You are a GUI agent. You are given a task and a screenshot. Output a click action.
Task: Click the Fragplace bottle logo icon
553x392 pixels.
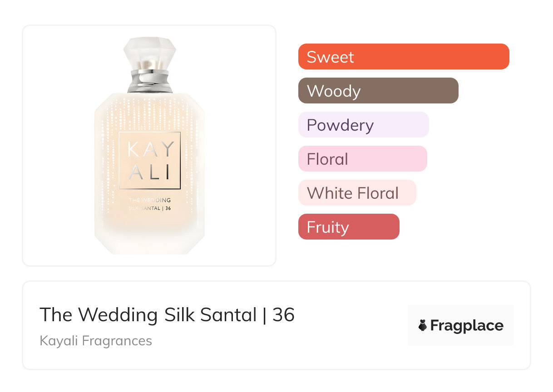[x=423, y=325]
